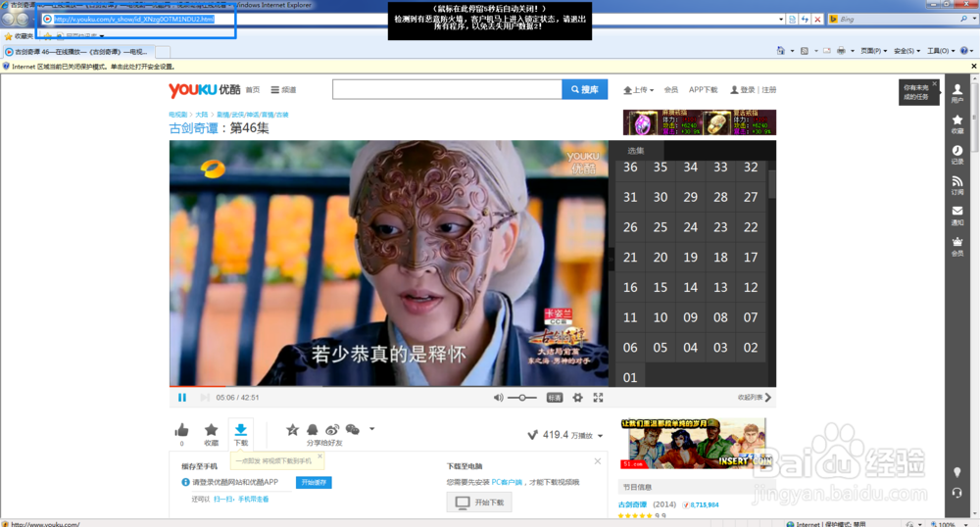Open IE address bar dropdown arrow
This screenshot has height=527, width=980.
coord(781,20)
